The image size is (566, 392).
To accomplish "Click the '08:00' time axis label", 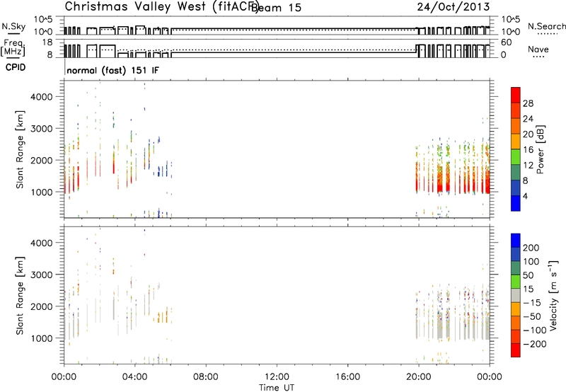I will coord(206,377).
